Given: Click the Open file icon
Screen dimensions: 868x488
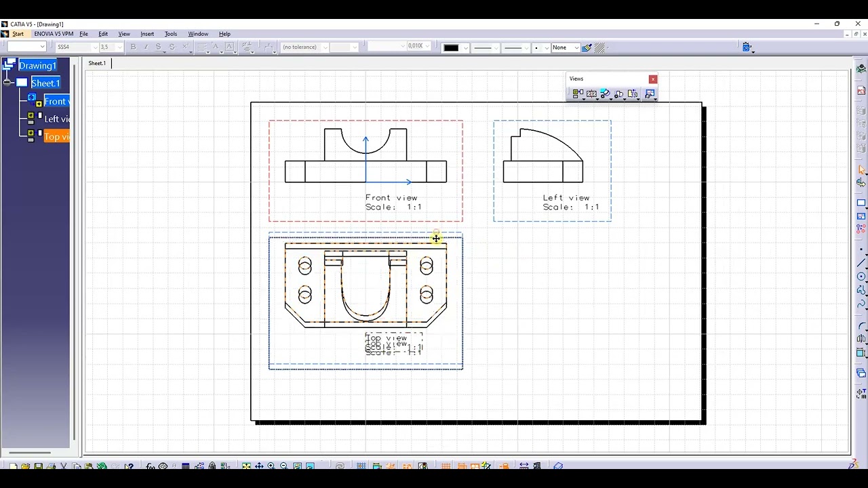Looking at the screenshot, I should [25, 466].
